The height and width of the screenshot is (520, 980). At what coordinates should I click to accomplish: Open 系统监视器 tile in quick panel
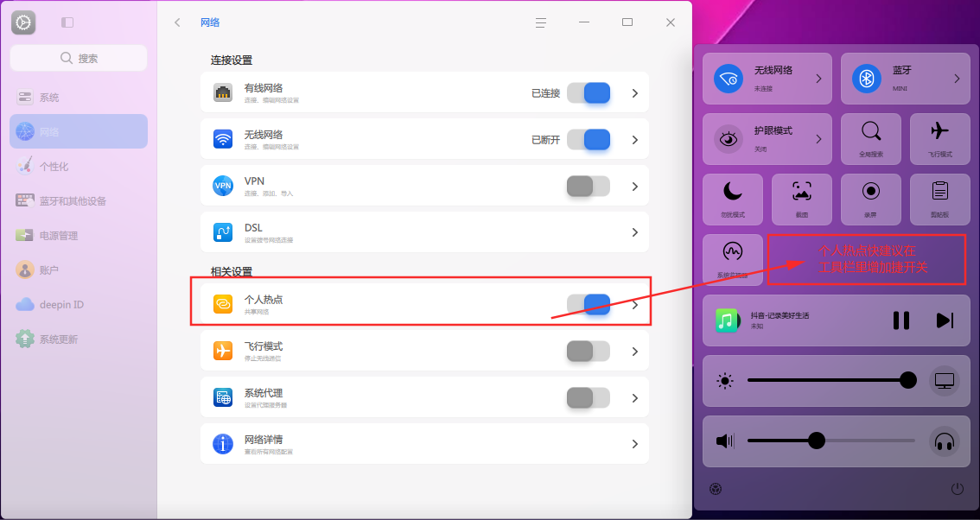tap(733, 259)
